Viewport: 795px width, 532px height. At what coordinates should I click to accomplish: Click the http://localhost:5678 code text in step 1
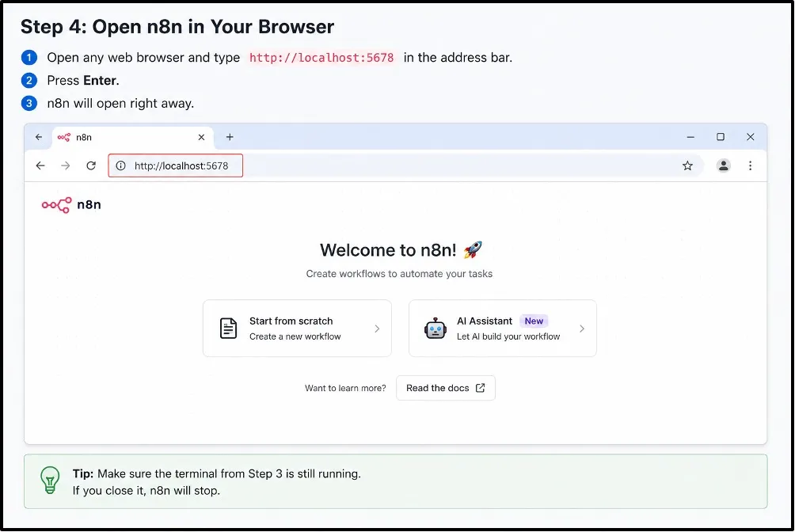coord(321,58)
